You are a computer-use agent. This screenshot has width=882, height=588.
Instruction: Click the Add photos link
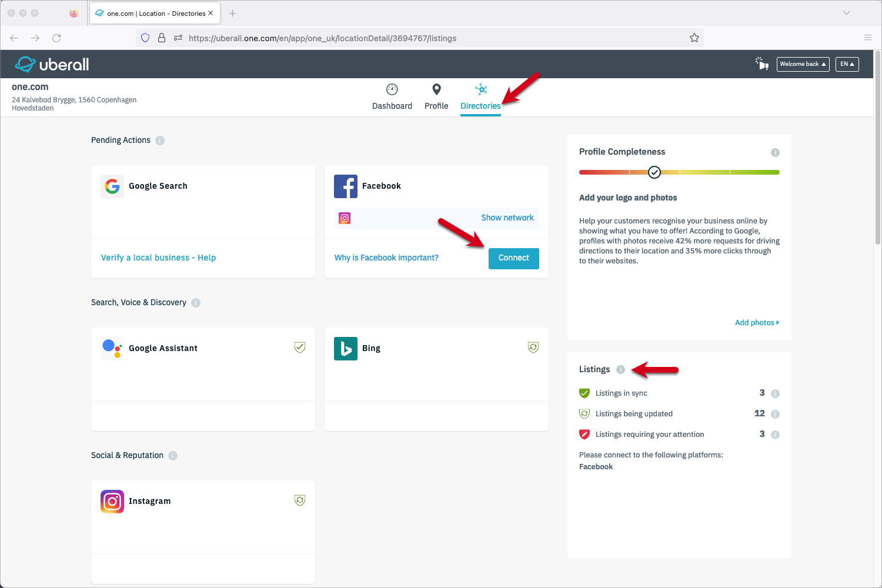point(757,322)
